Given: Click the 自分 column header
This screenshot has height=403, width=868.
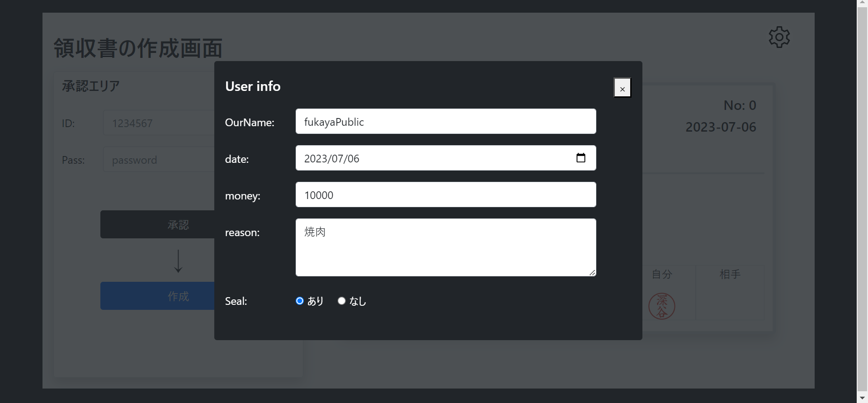Looking at the screenshot, I should pyautogui.click(x=661, y=274).
